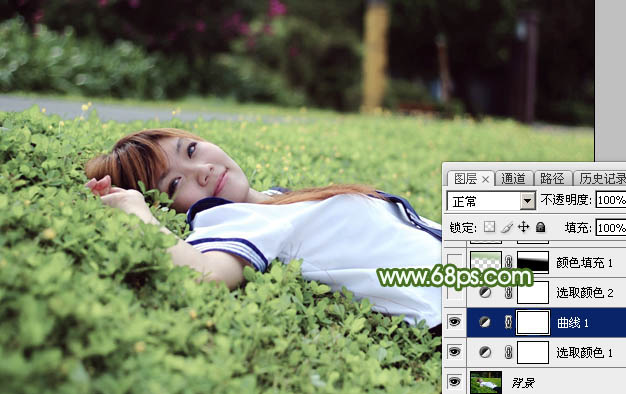The width and height of the screenshot is (626, 394).
Task: Select the 选取颜色 1 layer name
Action: [584, 352]
